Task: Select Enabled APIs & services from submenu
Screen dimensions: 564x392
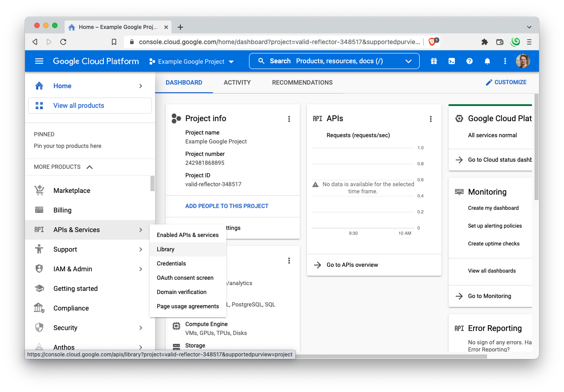Action: pos(188,235)
